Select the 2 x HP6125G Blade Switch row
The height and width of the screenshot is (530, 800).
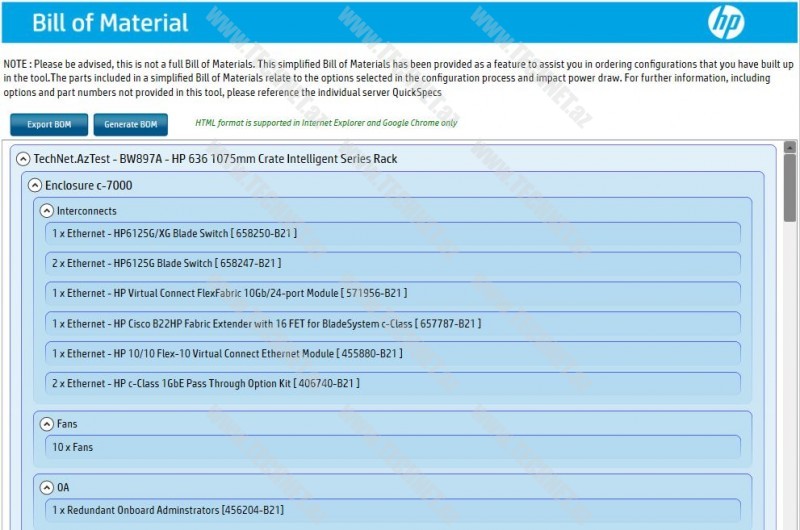pyautogui.click(x=392, y=263)
